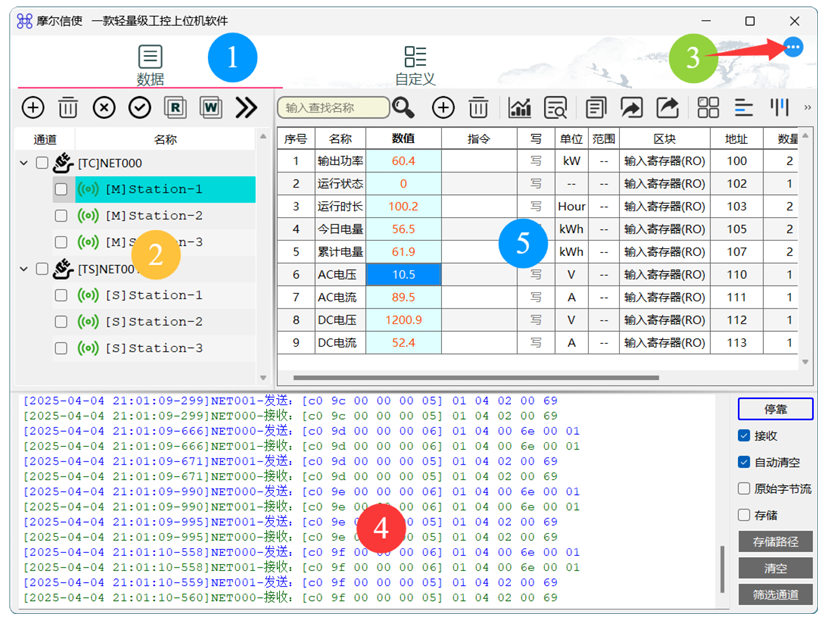Open the blue more-options ellipsis button
The height and width of the screenshot is (623, 825).
[x=793, y=47]
